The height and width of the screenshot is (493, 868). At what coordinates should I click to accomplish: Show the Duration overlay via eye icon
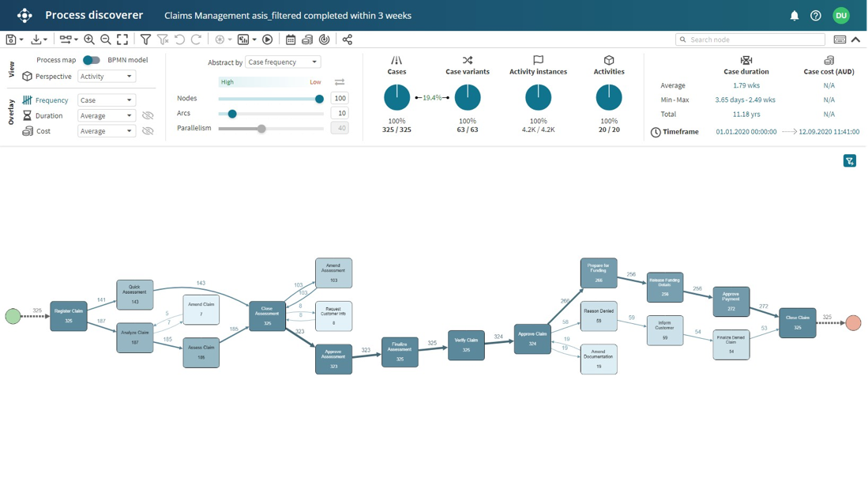click(x=148, y=115)
